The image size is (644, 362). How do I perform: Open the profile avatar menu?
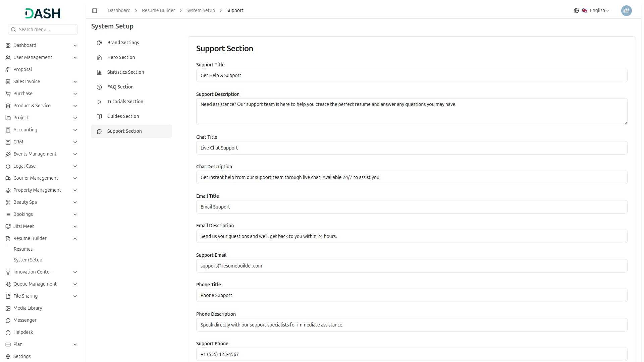click(x=627, y=11)
